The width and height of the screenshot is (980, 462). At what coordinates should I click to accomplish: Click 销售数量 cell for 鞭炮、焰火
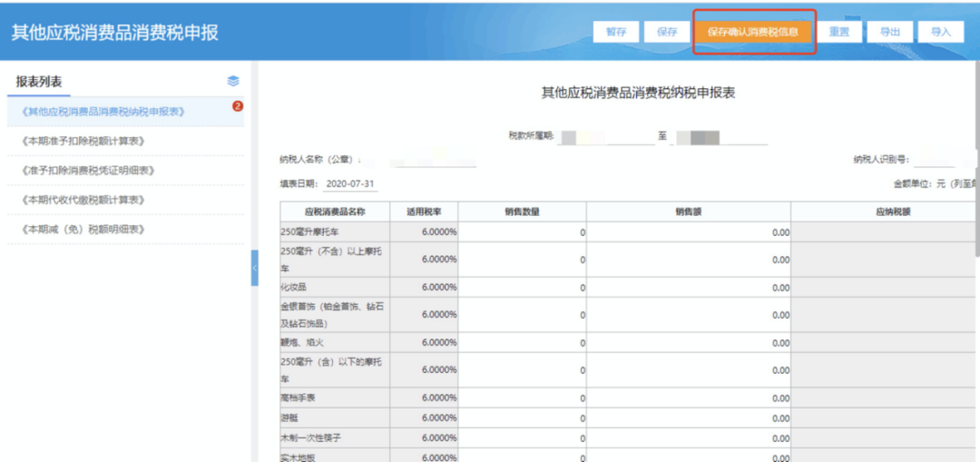[x=522, y=342]
